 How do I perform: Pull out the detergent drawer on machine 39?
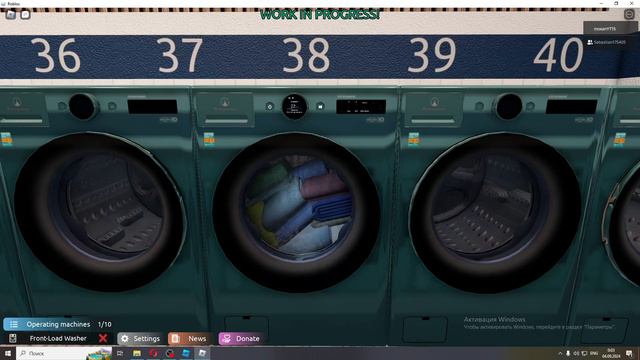tap(433, 110)
